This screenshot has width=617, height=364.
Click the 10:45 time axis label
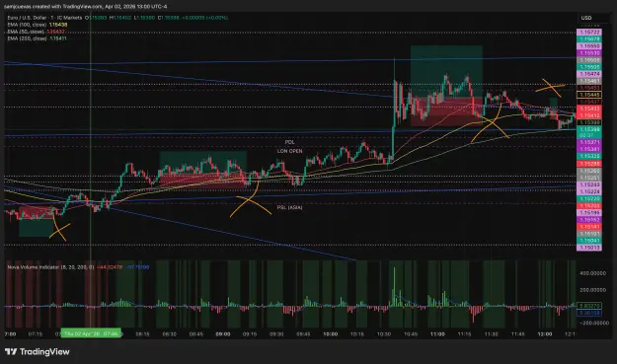411,334
